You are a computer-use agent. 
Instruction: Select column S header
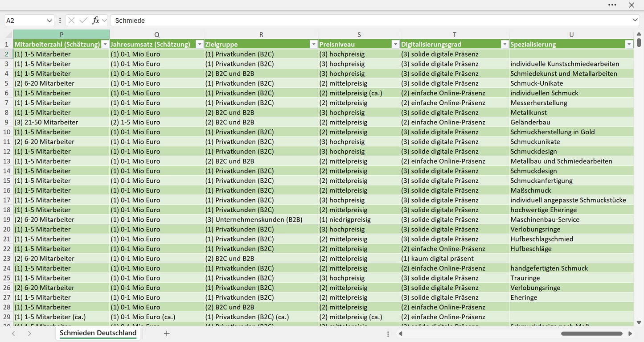pyautogui.click(x=359, y=34)
